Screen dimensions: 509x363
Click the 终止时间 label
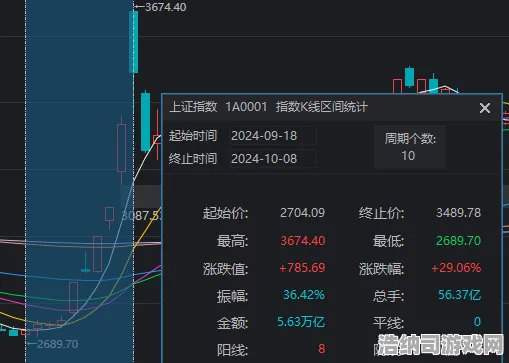point(193,159)
